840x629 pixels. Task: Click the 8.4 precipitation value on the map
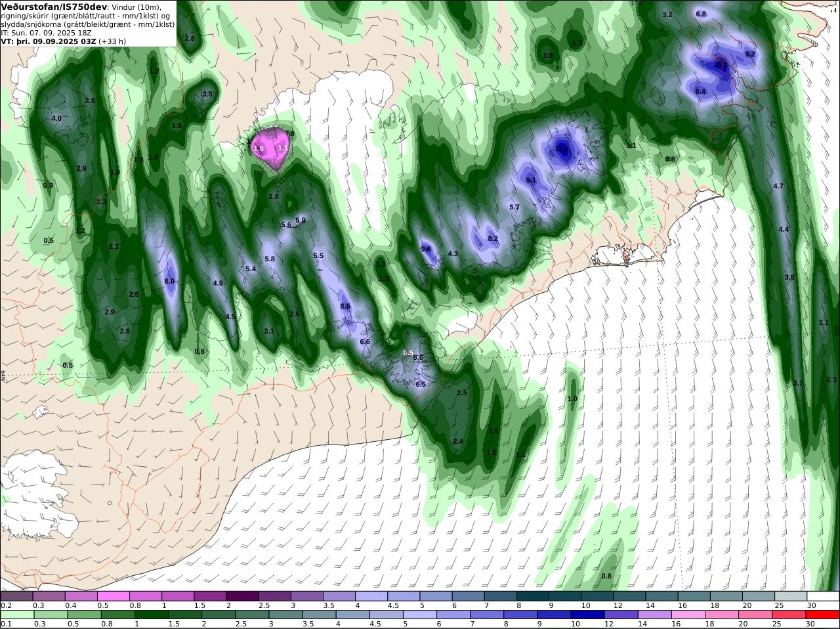point(700,91)
